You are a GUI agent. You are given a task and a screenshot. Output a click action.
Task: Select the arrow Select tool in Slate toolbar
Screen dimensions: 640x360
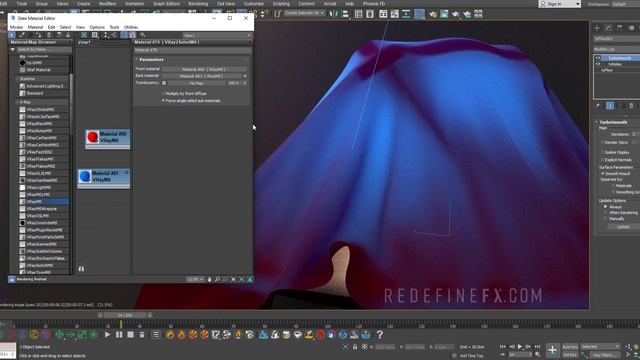12,35
